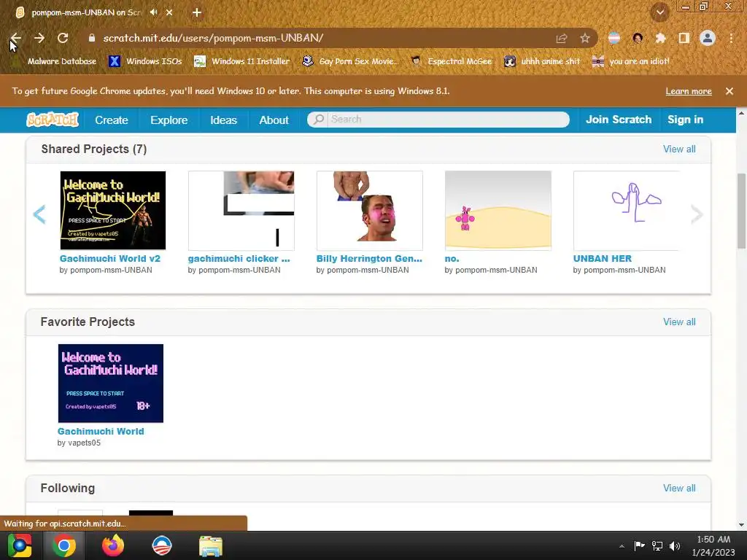Close the pompom-msm-UNBAN browser tab
747x560 pixels.
coord(169,13)
